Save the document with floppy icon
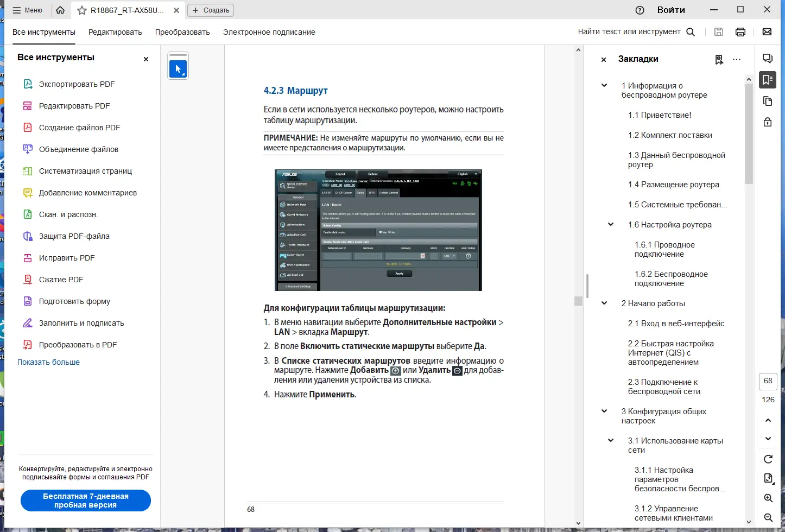 point(719,32)
